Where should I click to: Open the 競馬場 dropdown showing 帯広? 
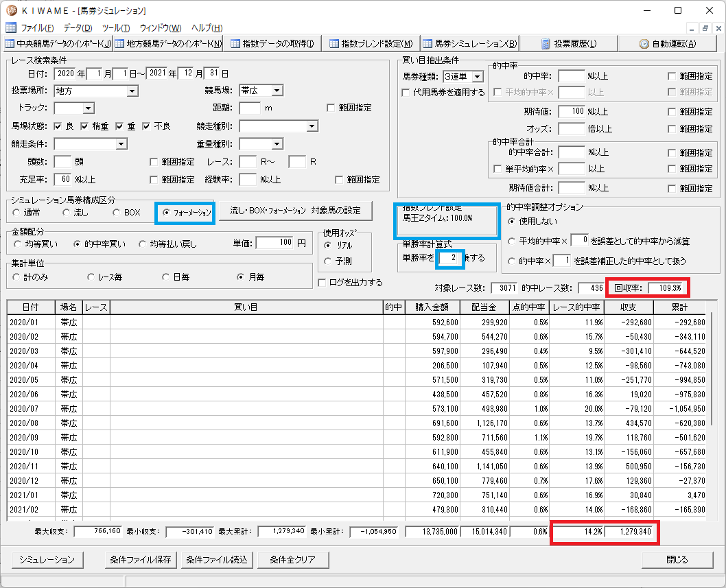tap(277, 91)
